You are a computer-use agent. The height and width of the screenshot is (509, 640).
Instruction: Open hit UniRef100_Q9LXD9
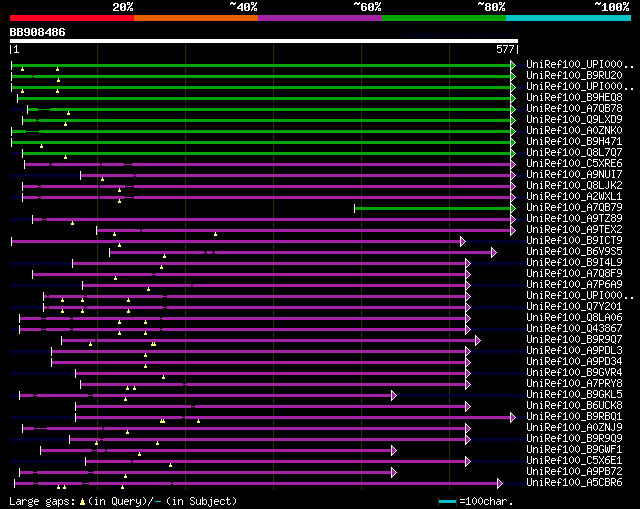(x=574, y=120)
